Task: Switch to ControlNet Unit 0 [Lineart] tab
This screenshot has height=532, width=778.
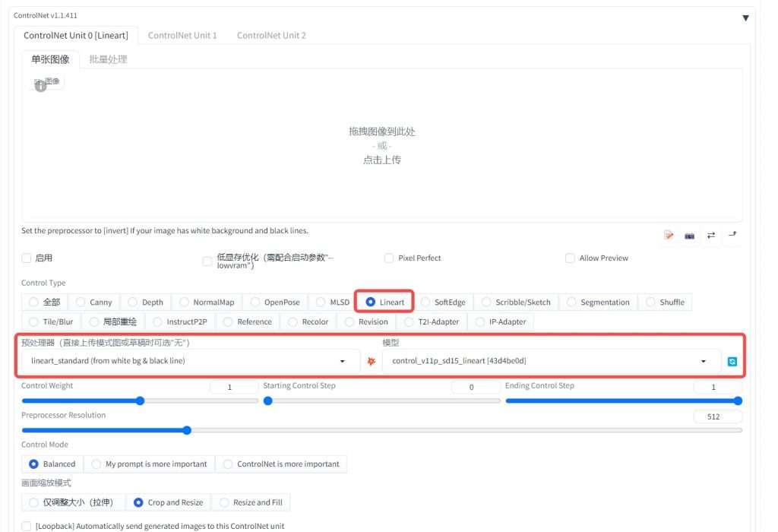Action: point(75,35)
